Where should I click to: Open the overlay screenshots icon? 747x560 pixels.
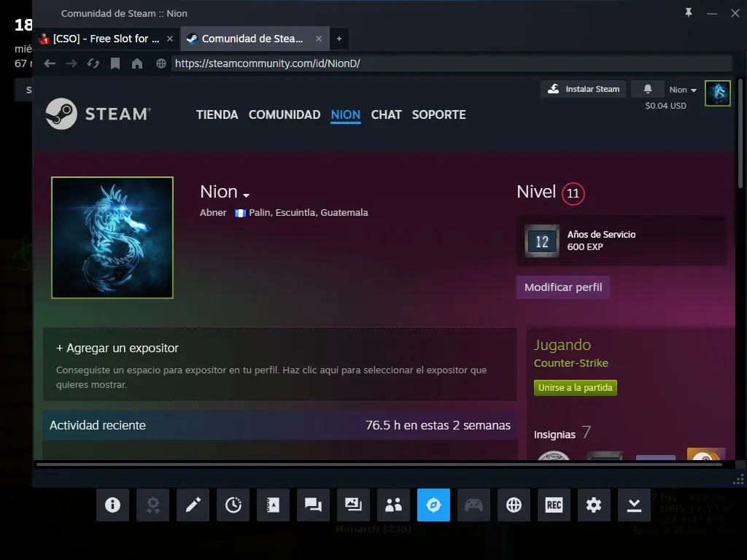click(x=353, y=505)
